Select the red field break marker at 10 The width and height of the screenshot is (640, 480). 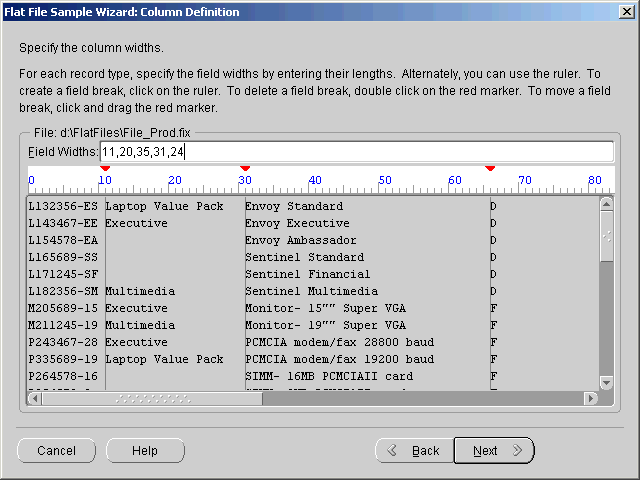click(x=105, y=168)
